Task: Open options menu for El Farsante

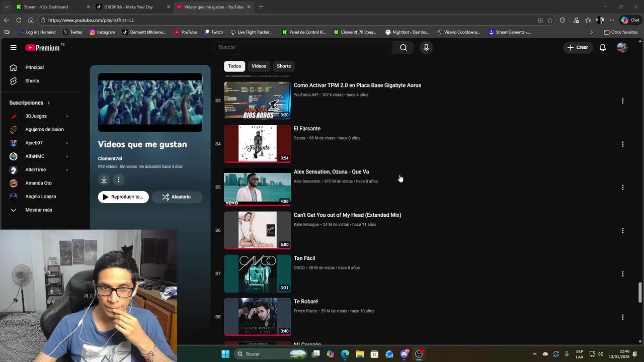Action: [623, 144]
